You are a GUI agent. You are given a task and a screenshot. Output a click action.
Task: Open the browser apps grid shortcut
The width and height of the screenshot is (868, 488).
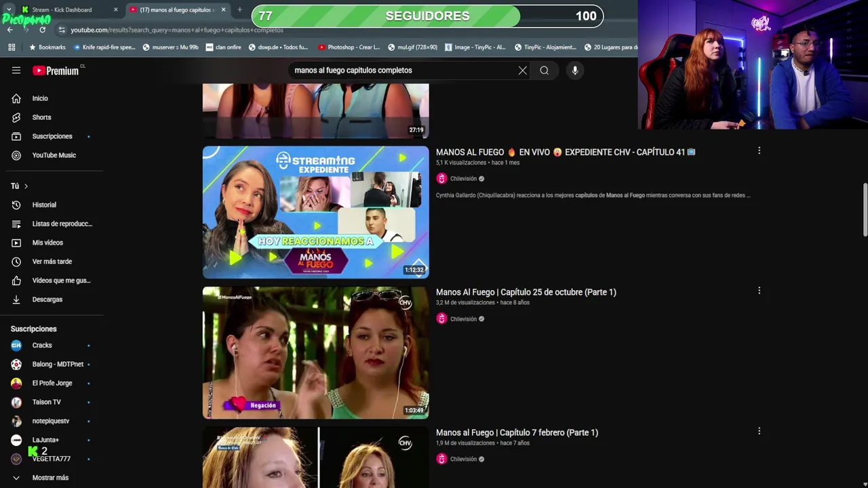pyautogui.click(x=12, y=47)
